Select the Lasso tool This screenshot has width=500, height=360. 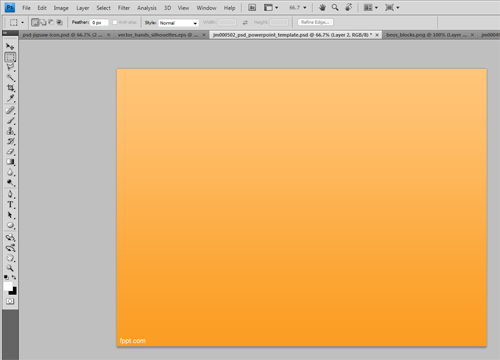[11, 67]
